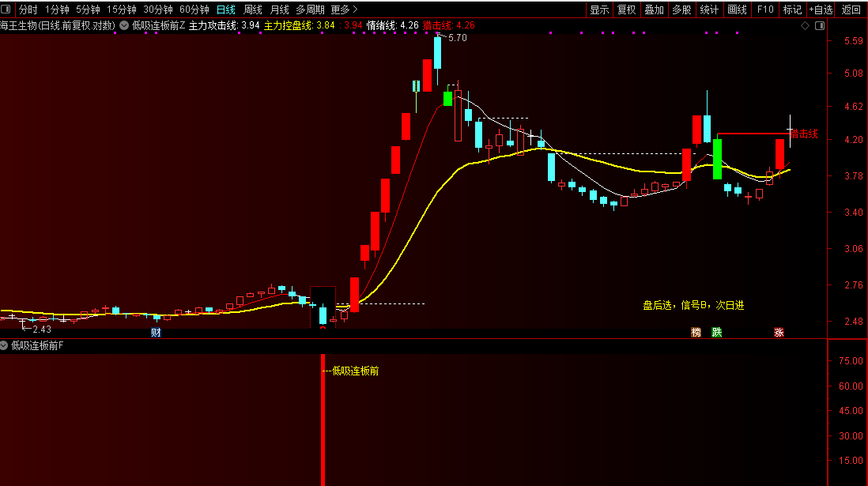Switch to the 周线 weekly tab

click(253, 9)
